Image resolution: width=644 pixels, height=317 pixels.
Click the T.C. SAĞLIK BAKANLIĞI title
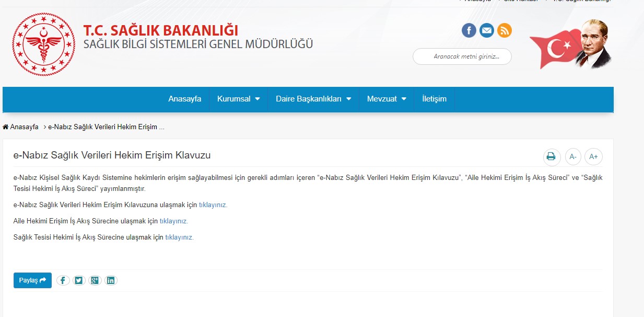point(161,30)
